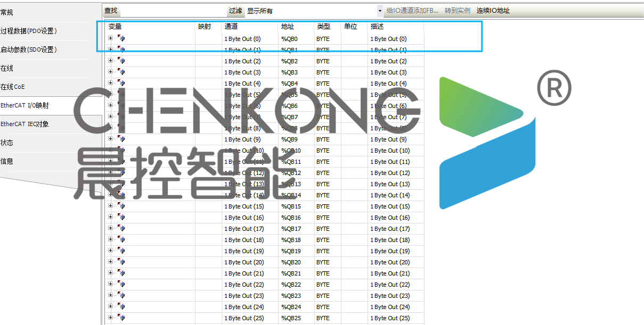Click the variable icon in %QB0 row
This screenshot has width=644, height=325.
pyautogui.click(x=121, y=38)
